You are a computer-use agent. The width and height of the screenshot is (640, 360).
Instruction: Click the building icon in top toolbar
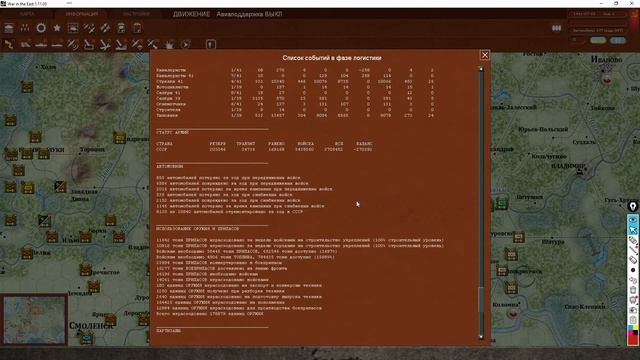click(x=9, y=28)
